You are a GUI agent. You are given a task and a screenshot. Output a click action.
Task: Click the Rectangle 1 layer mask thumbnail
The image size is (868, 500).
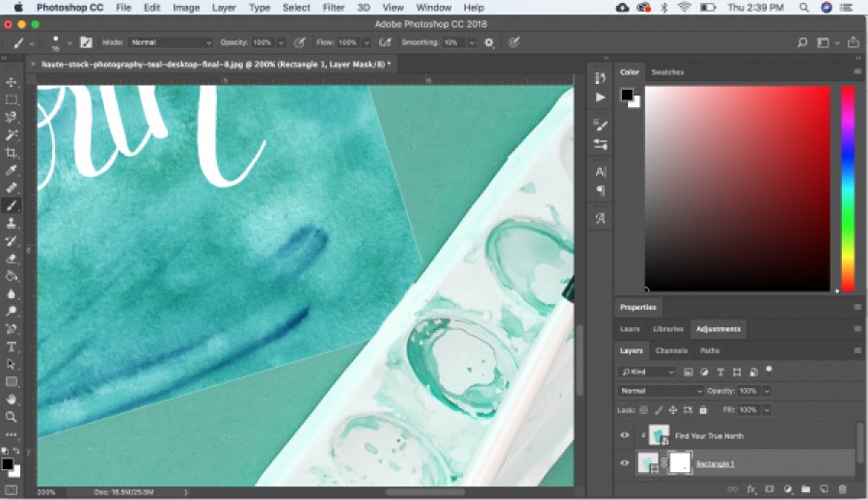click(x=680, y=463)
